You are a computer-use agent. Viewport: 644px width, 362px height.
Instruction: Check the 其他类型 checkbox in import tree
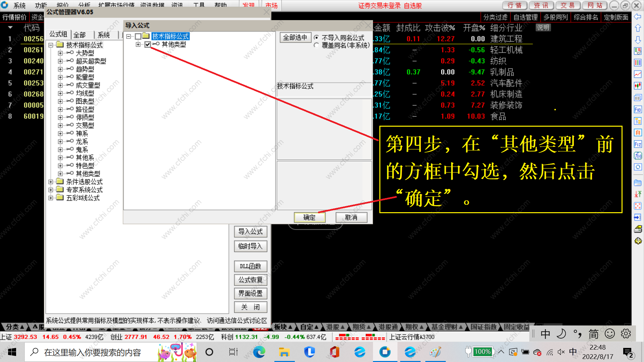coord(148,44)
